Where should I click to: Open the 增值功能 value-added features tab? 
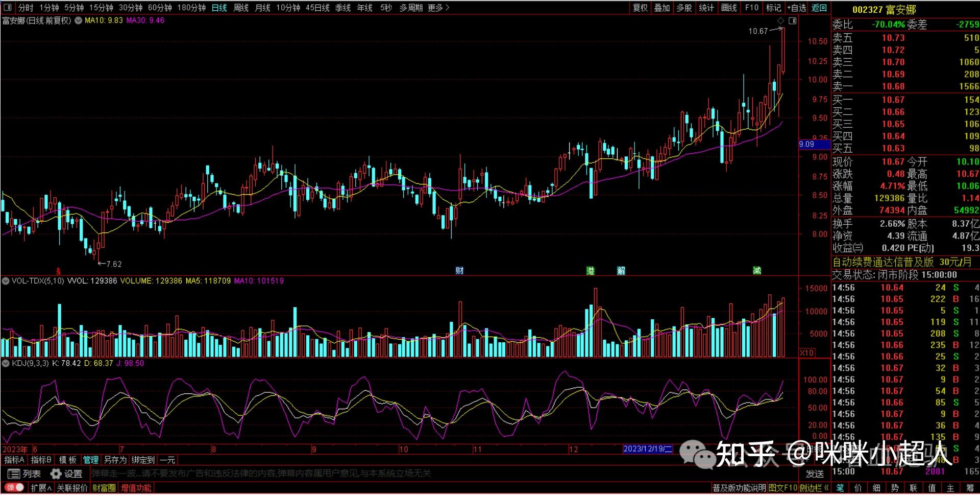pos(136,488)
